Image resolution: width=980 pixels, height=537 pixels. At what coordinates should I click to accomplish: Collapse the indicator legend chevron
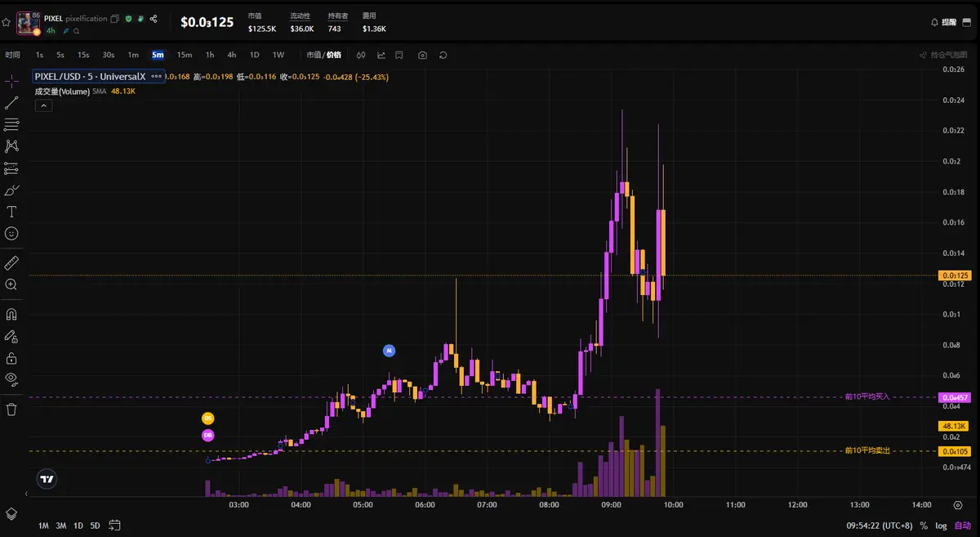(x=42, y=106)
